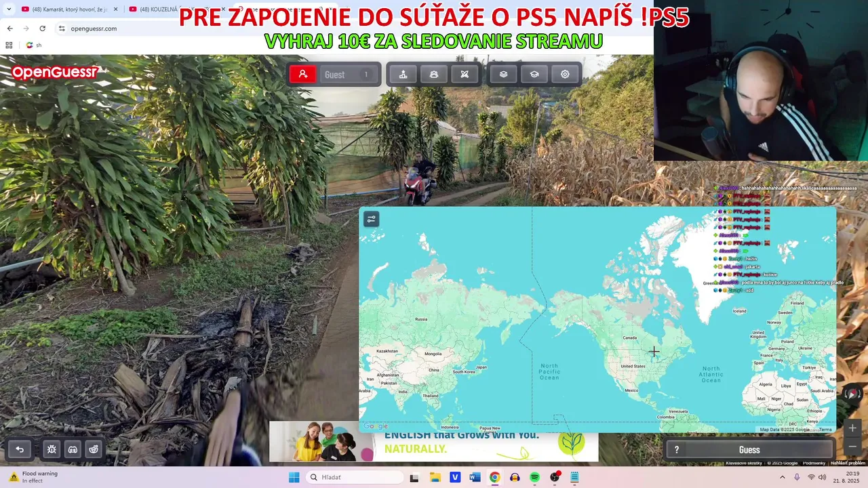This screenshot has width=868, height=488.
Task: Click the browser back arrow
Action: tap(9, 28)
